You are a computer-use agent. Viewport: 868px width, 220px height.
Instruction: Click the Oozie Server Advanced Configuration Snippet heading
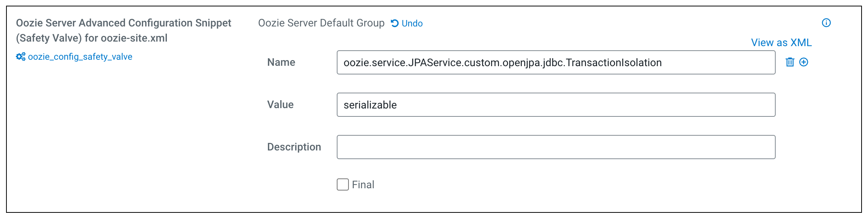pyautogui.click(x=123, y=23)
